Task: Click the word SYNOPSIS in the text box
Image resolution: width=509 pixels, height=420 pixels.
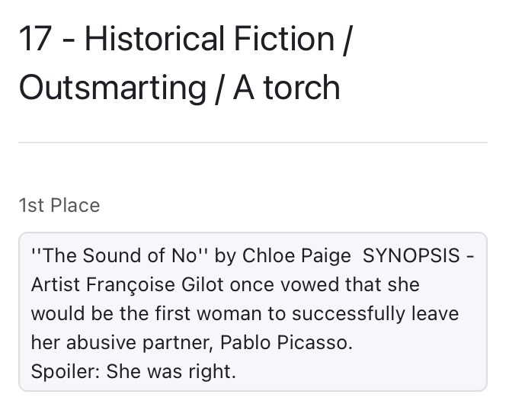Action: coord(411,255)
